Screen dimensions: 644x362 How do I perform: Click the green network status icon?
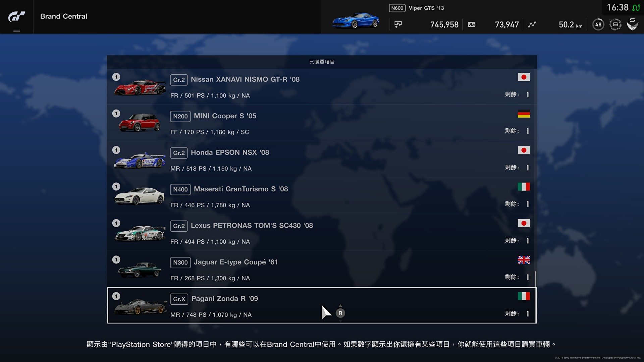(x=636, y=7)
